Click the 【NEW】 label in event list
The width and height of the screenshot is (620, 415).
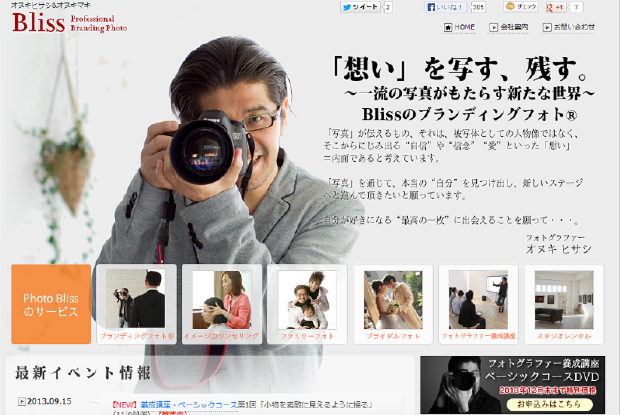[x=124, y=405]
